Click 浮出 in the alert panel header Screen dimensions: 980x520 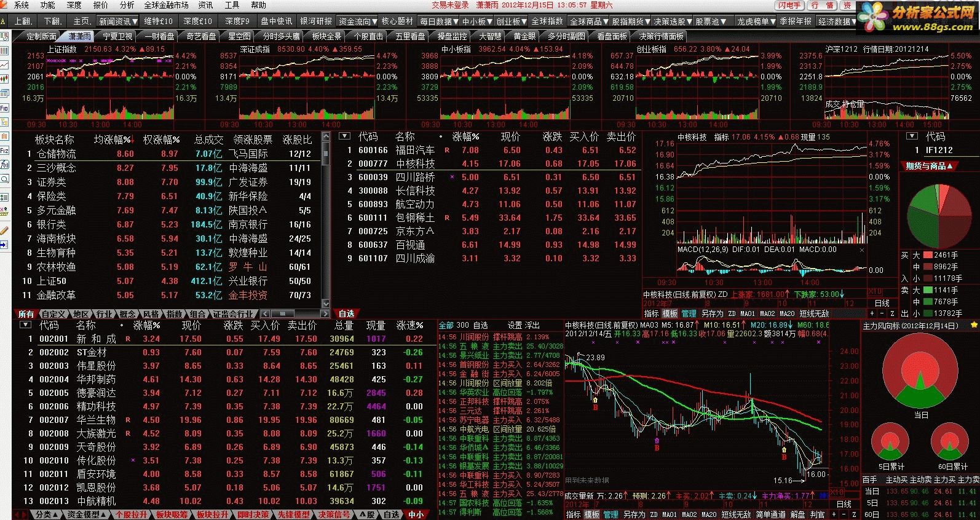532,325
